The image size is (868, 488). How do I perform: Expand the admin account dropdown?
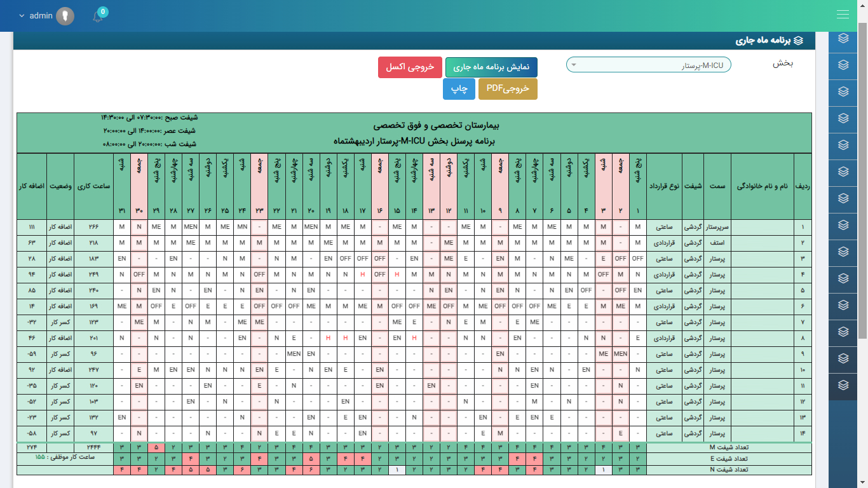pyautogui.click(x=22, y=16)
